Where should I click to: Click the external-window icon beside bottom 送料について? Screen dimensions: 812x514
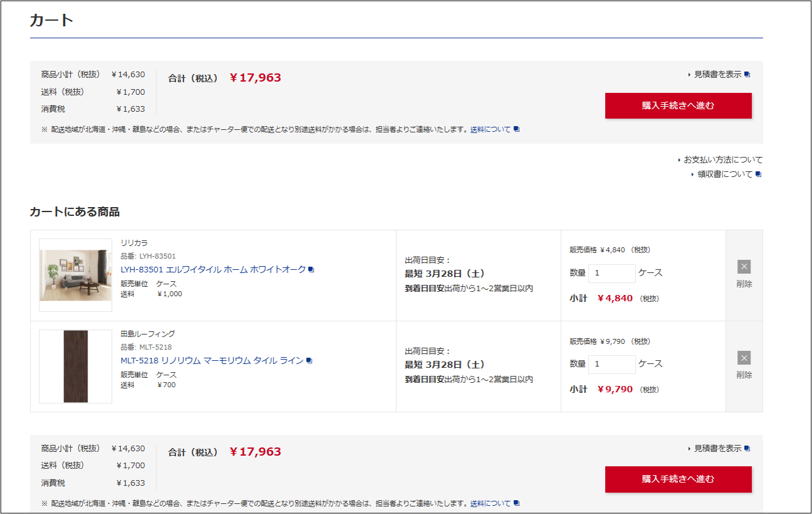pos(516,503)
